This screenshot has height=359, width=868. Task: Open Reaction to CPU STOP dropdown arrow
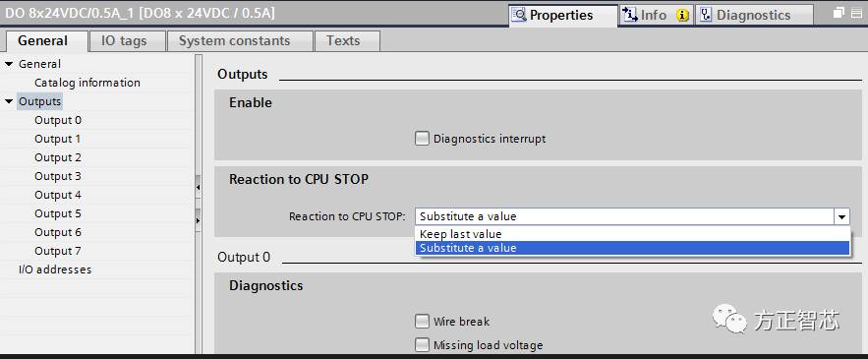842,216
